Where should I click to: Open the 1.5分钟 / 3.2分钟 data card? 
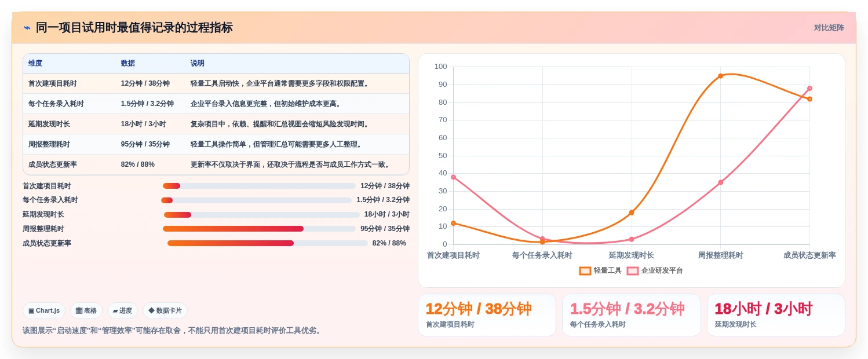[632, 315]
